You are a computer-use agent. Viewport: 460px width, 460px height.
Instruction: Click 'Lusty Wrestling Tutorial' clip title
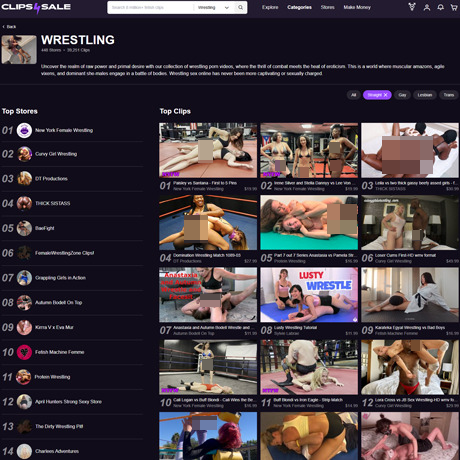(295, 328)
